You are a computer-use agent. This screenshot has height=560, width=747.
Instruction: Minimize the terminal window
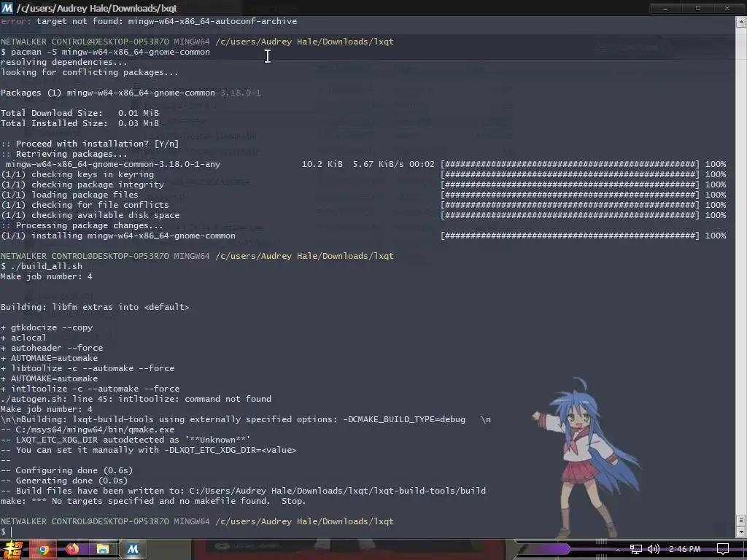tap(665, 9)
